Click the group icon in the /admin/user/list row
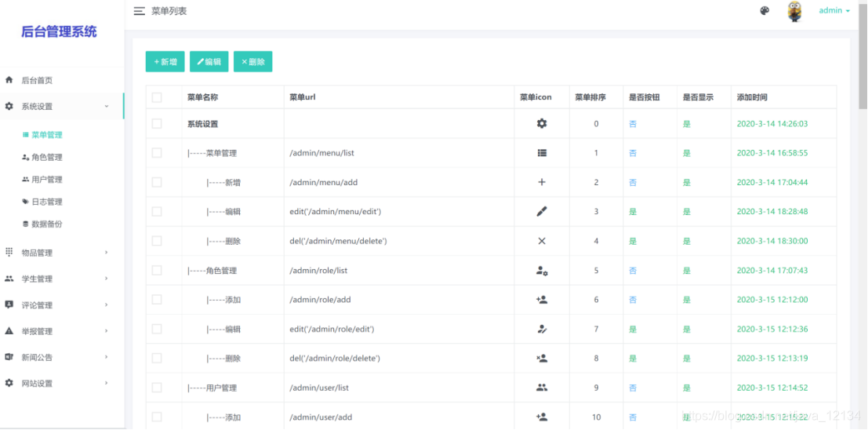The image size is (868, 430). pyautogui.click(x=541, y=388)
